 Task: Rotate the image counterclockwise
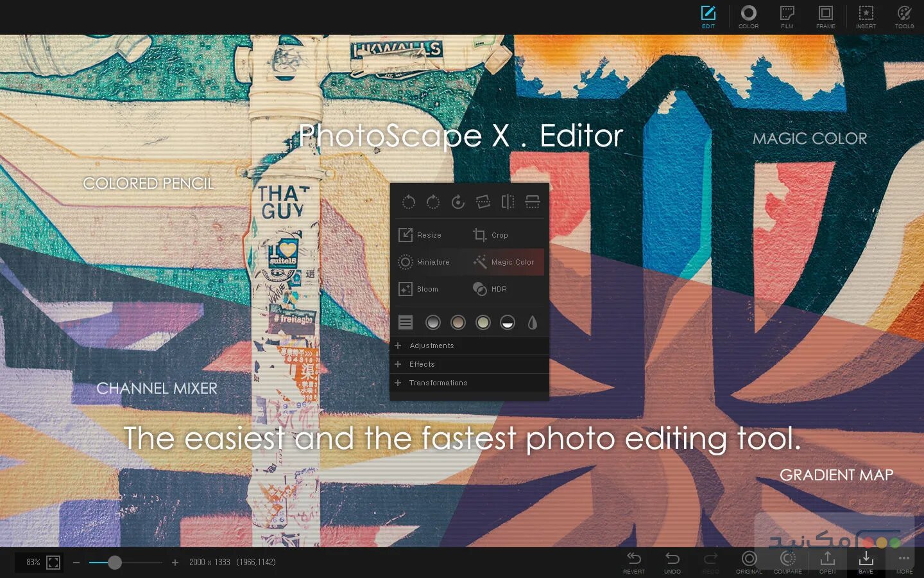point(409,202)
